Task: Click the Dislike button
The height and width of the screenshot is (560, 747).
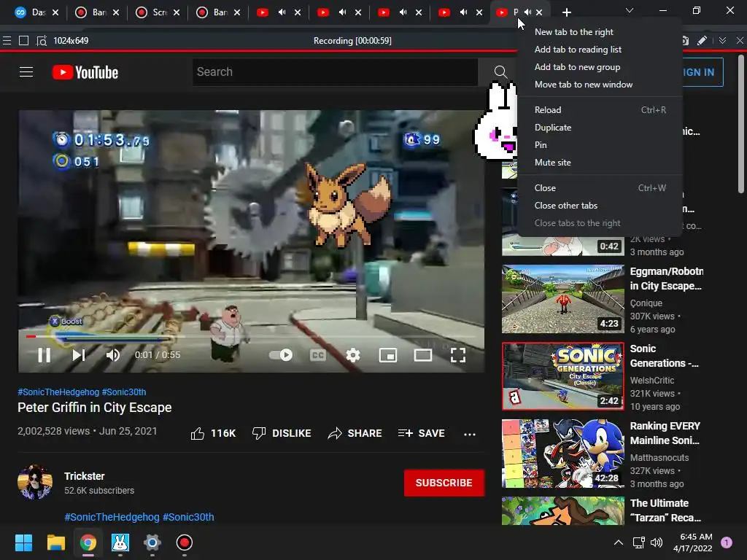Action: click(282, 433)
